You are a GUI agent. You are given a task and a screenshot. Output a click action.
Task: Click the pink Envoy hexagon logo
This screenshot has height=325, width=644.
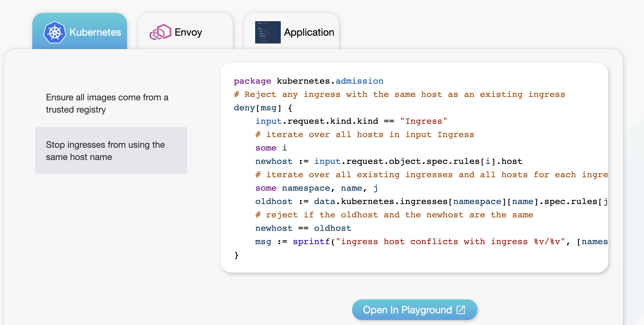tap(160, 32)
